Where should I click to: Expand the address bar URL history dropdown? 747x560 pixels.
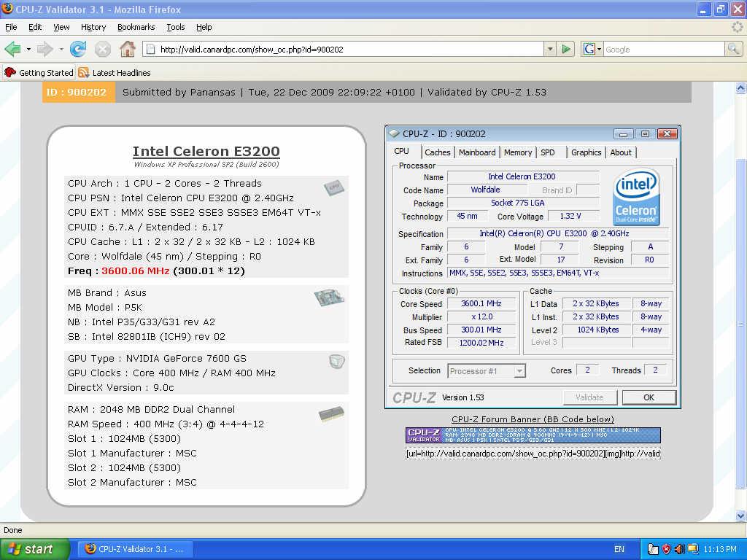point(550,49)
